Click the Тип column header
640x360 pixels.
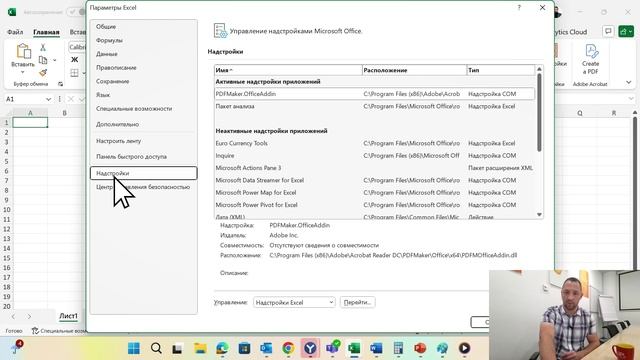(500, 70)
